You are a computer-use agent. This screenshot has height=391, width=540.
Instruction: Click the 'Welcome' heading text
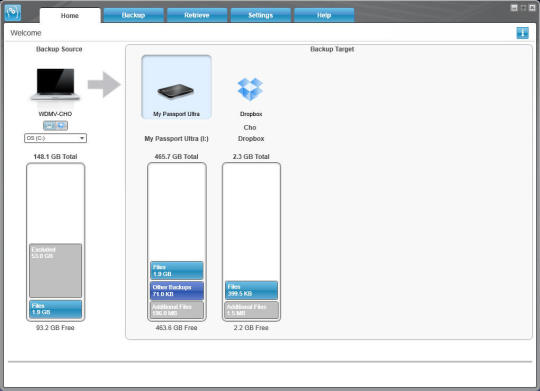[26, 33]
